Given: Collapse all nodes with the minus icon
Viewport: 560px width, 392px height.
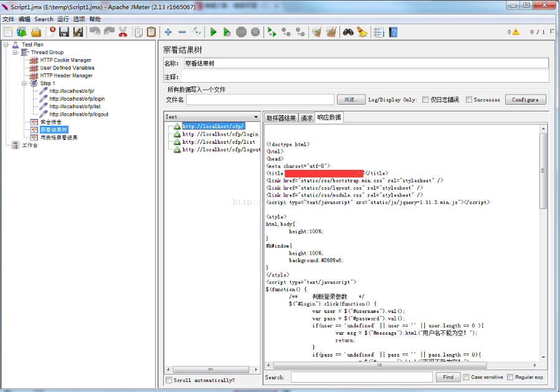Looking at the screenshot, I should (x=182, y=32).
